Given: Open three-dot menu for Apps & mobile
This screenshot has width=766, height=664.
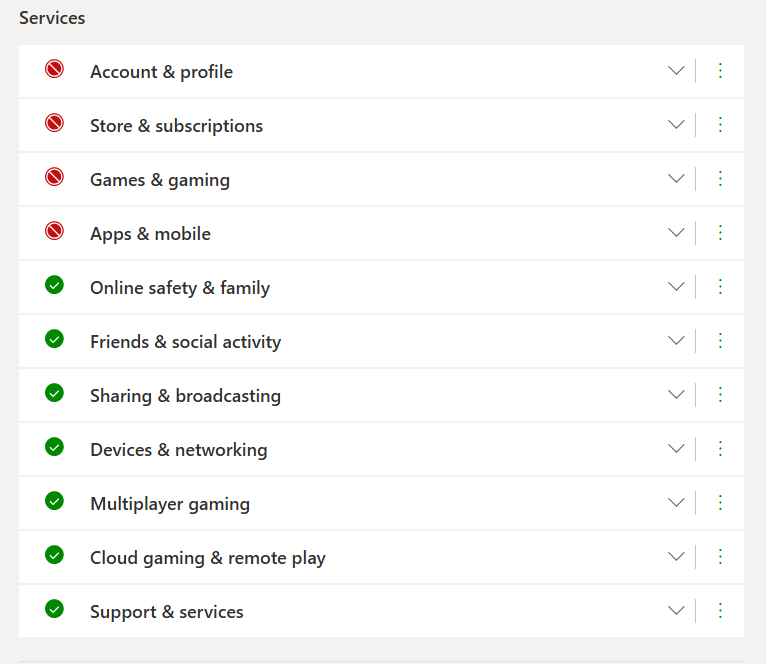Looking at the screenshot, I should 720,233.
